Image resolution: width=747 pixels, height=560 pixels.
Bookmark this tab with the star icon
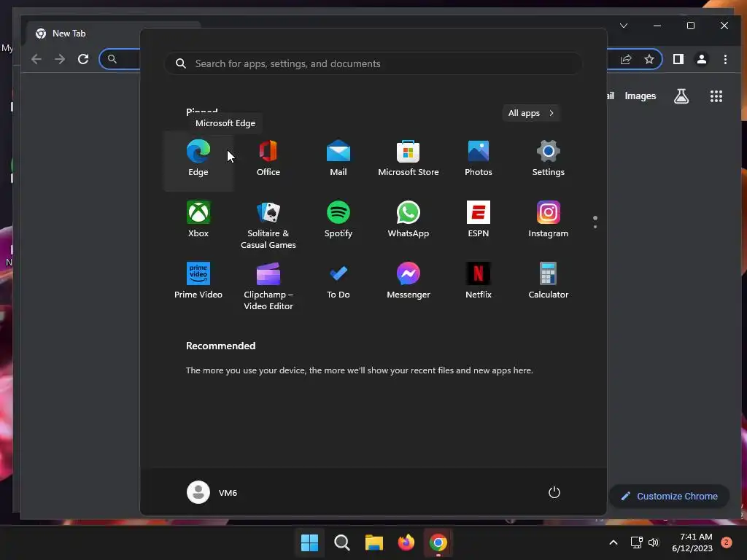(x=649, y=59)
